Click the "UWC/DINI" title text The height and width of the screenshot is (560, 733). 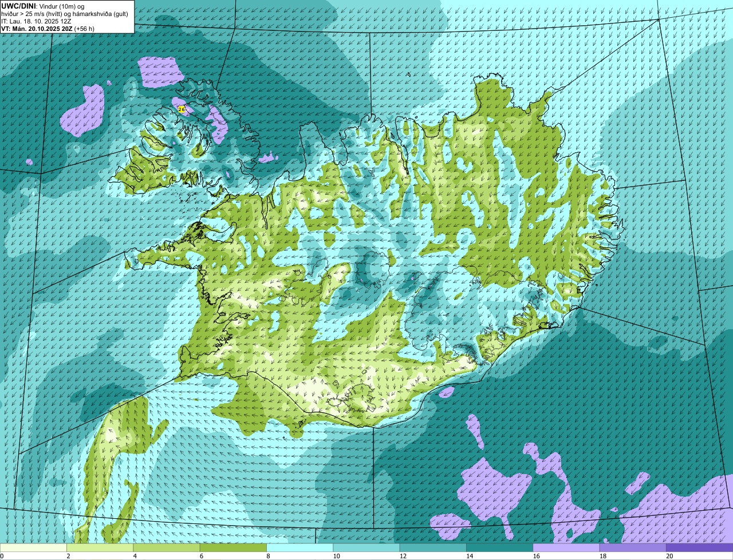pyautogui.click(x=18, y=6)
